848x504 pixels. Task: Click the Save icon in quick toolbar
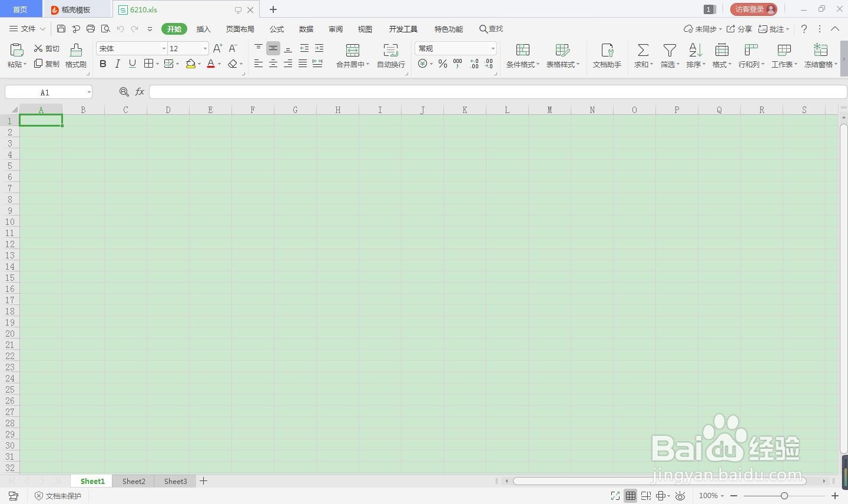[61, 28]
